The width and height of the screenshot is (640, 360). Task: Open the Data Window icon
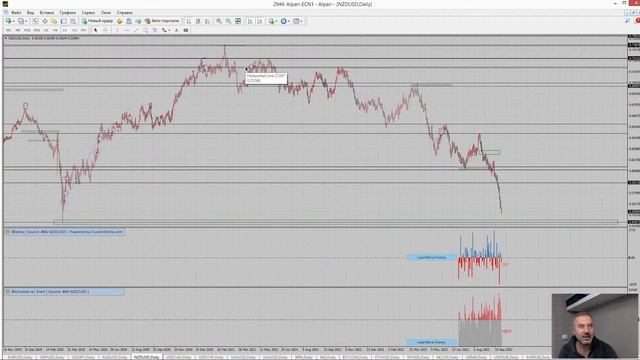tap(45, 21)
